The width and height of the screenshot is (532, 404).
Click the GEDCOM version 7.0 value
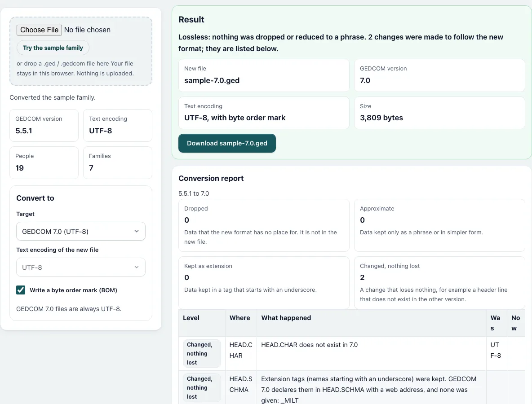(x=365, y=81)
